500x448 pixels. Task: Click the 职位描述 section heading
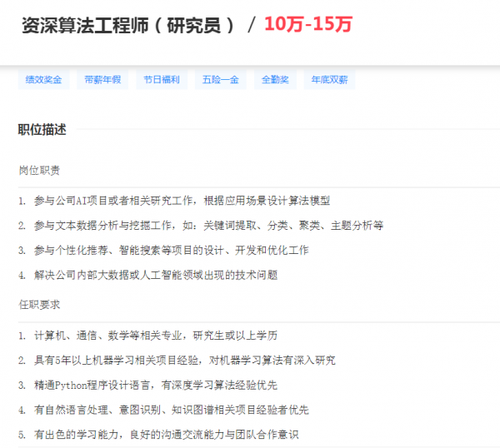42,129
